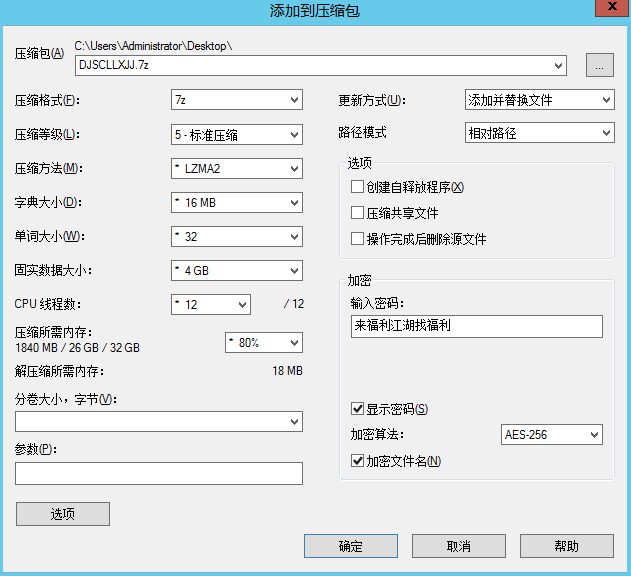This screenshot has width=631, height=576.
Task: Enable delete source files after completion
Action: [x=357, y=239]
